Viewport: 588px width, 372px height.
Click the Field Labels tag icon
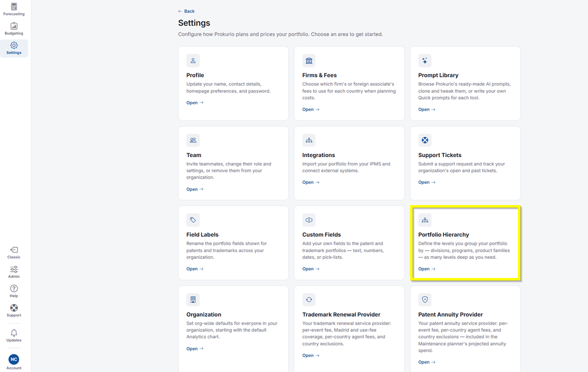pyautogui.click(x=193, y=220)
